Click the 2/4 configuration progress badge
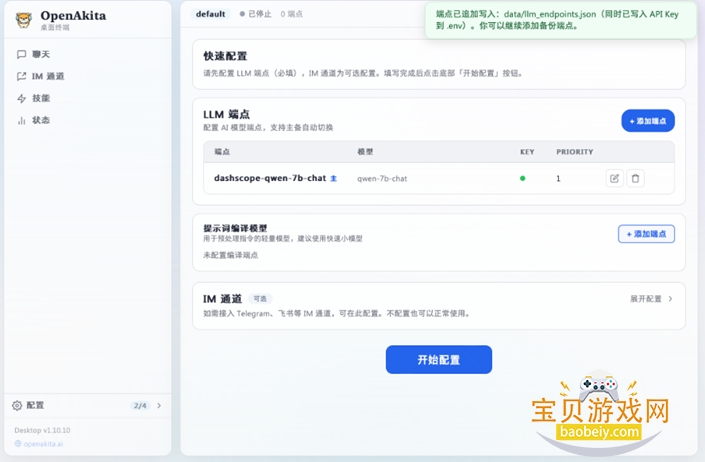 tap(140, 405)
